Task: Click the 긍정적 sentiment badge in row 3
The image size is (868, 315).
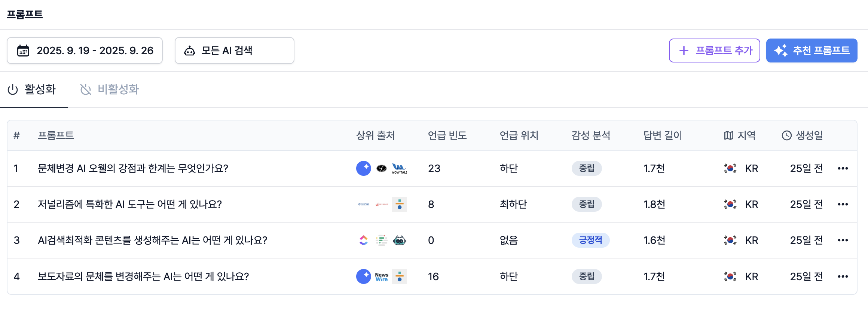Action: coord(590,240)
